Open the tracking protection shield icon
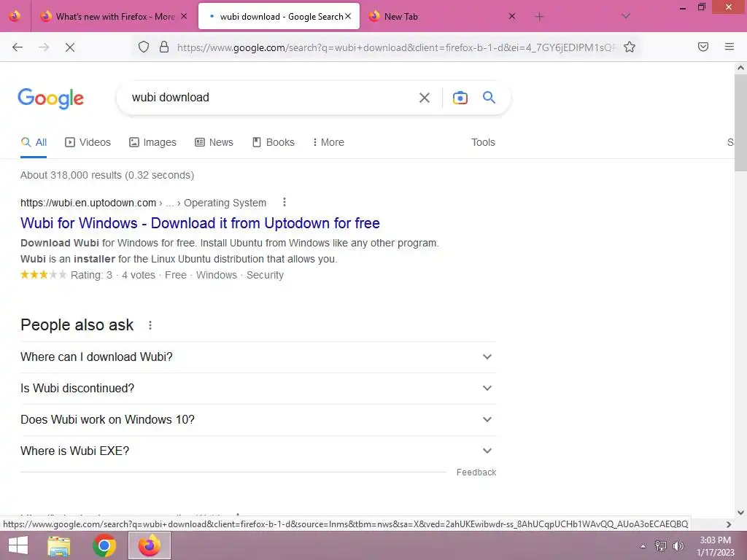 tap(144, 47)
